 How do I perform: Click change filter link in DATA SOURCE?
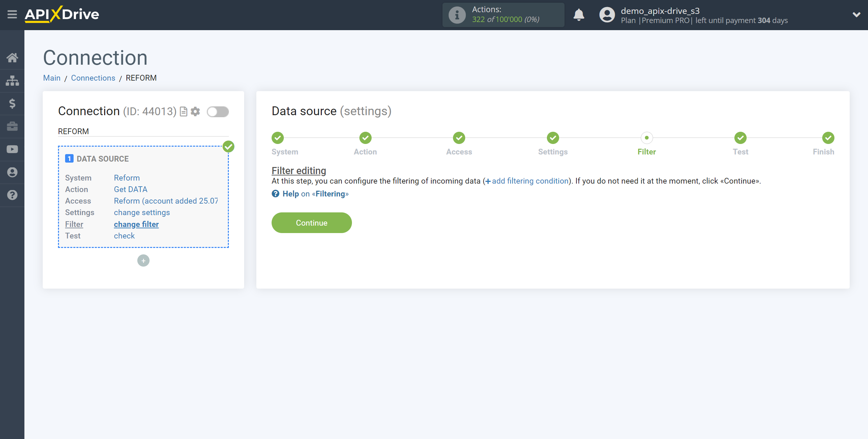(136, 224)
